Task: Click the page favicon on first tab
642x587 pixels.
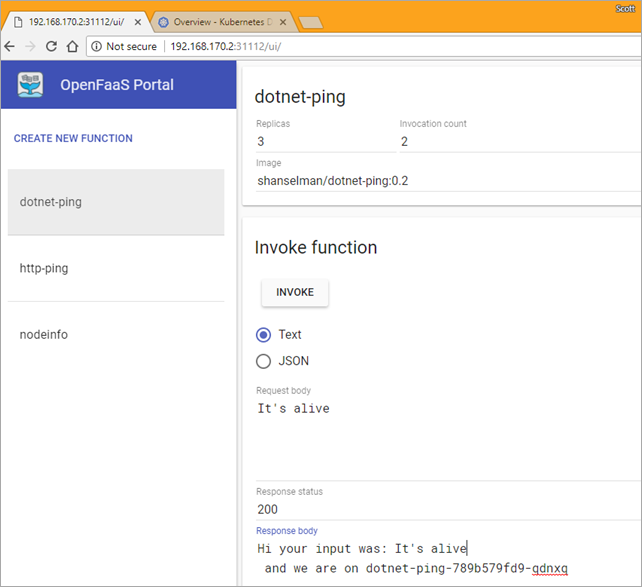Action: click(18, 22)
